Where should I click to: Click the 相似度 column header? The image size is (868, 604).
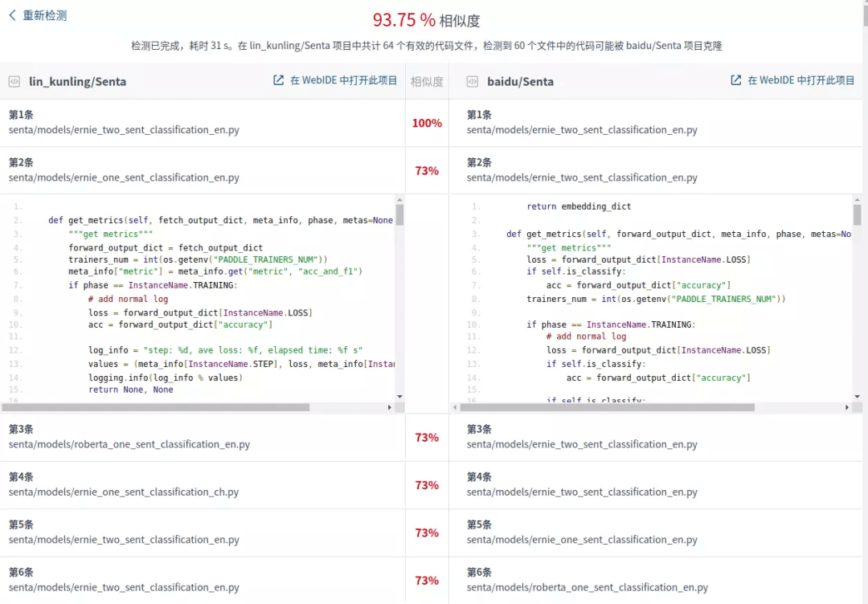(427, 82)
